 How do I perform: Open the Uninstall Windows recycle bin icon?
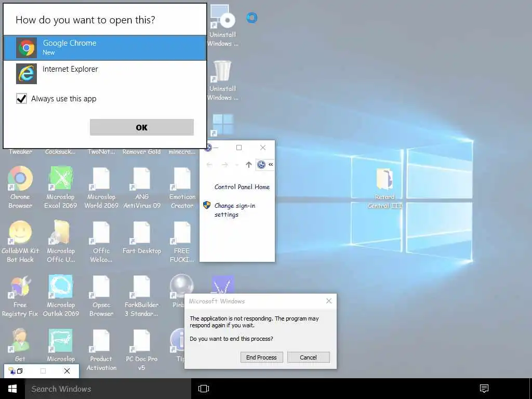[x=223, y=80]
